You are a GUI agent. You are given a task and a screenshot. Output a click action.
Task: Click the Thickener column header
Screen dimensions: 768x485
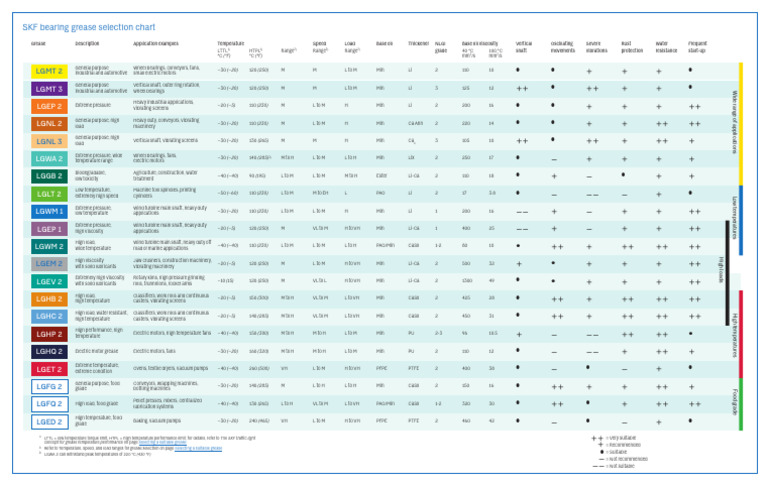tap(418, 44)
